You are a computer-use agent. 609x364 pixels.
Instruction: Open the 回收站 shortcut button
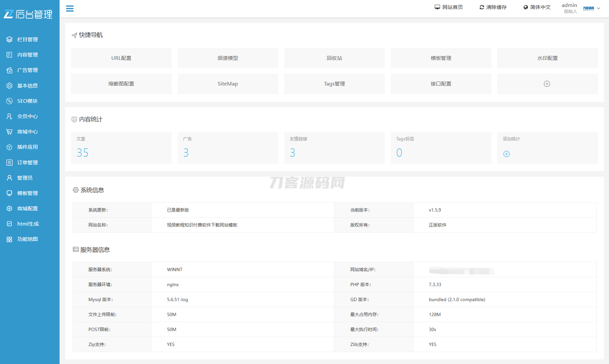tap(334, 58)
